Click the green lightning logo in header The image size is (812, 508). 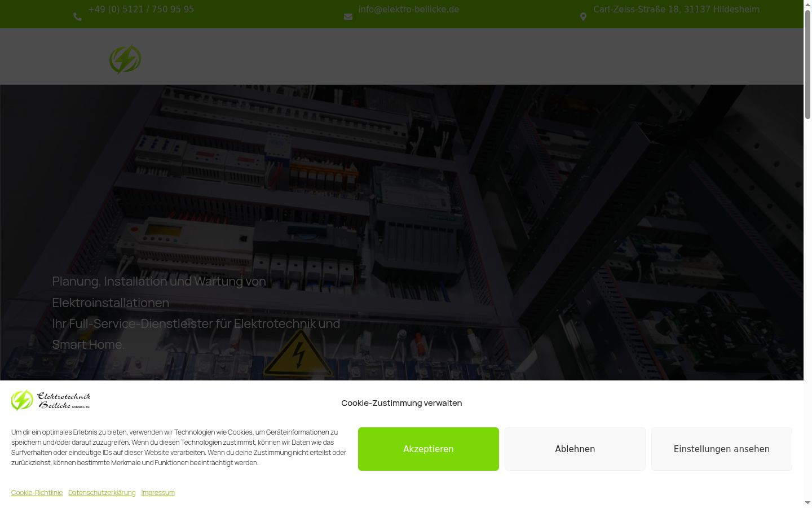125,59
